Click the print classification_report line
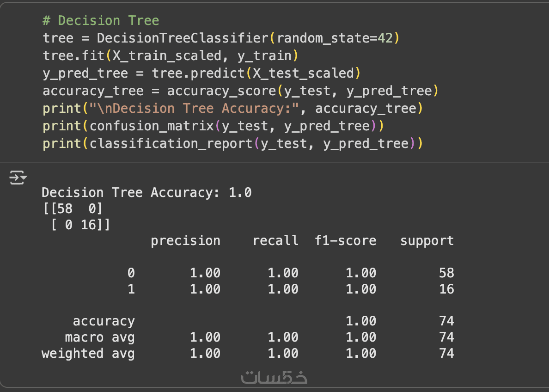This screenshot has width=549, height=392. point(232,144)
